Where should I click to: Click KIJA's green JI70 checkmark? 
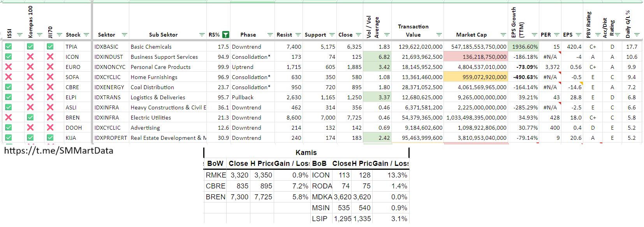tap(50, 138)
